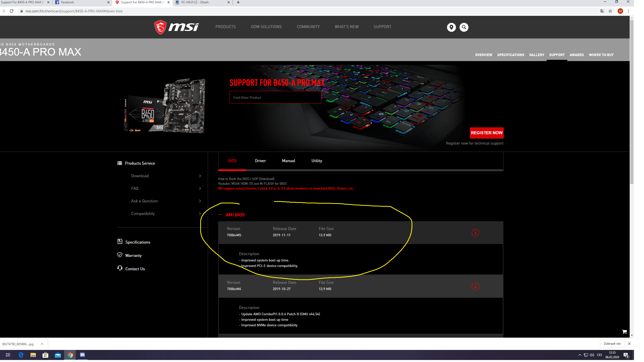
Task: Click the REGISTER NOW button
Action: click(x=487, y=133)
